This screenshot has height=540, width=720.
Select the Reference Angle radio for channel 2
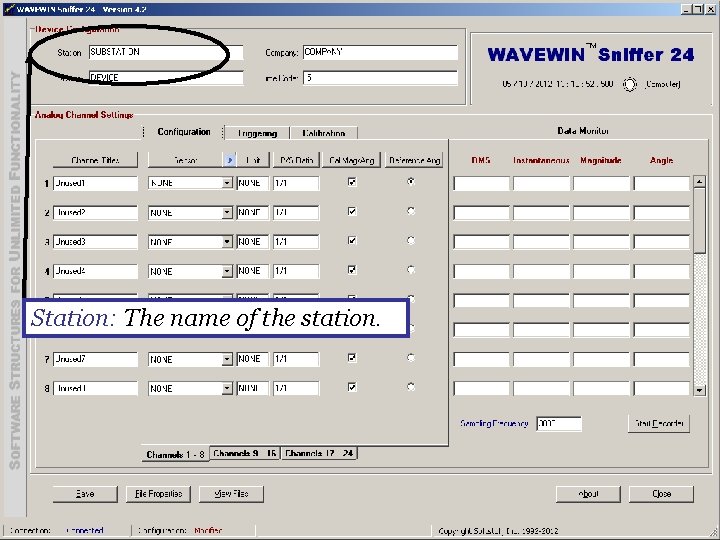coord(411,211)
